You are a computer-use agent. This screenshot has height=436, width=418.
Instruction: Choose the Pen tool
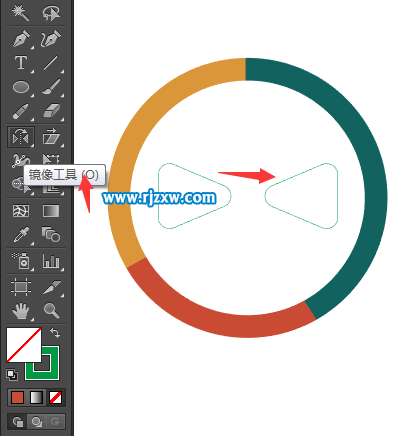pos(21,38)
